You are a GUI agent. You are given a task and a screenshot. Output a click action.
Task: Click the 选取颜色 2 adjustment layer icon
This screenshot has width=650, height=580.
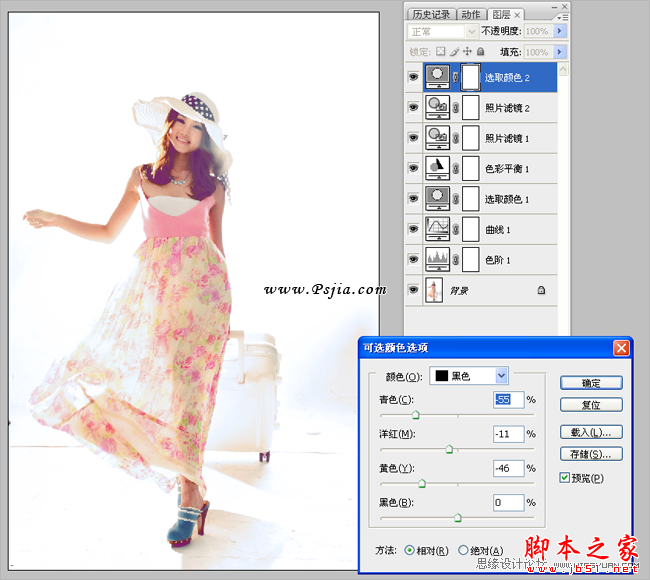(437, 77)
